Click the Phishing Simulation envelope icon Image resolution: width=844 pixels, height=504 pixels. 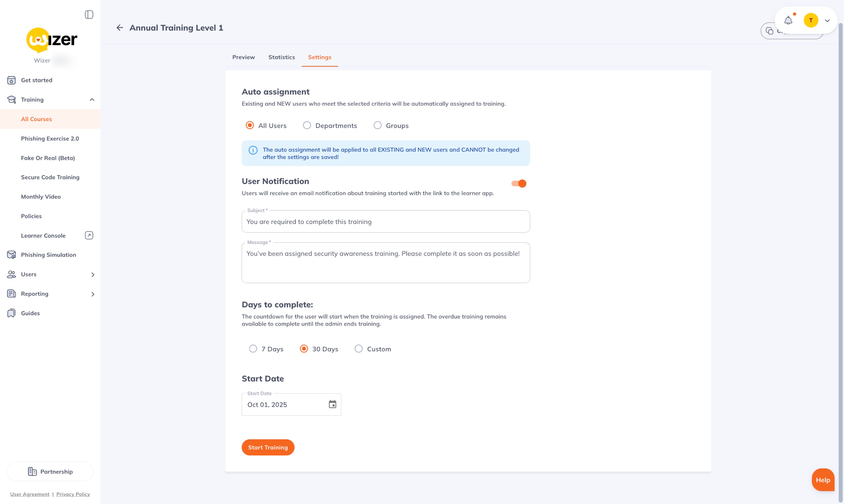coord(12,255)
